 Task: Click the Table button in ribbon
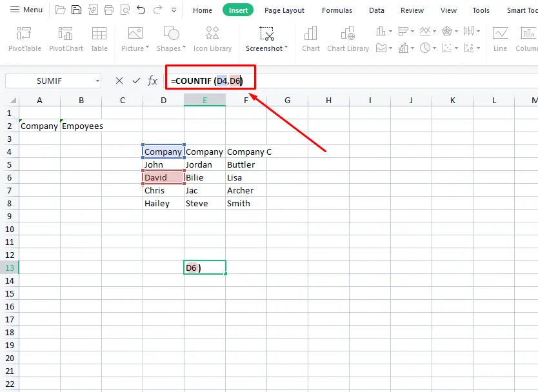[99, 39]
